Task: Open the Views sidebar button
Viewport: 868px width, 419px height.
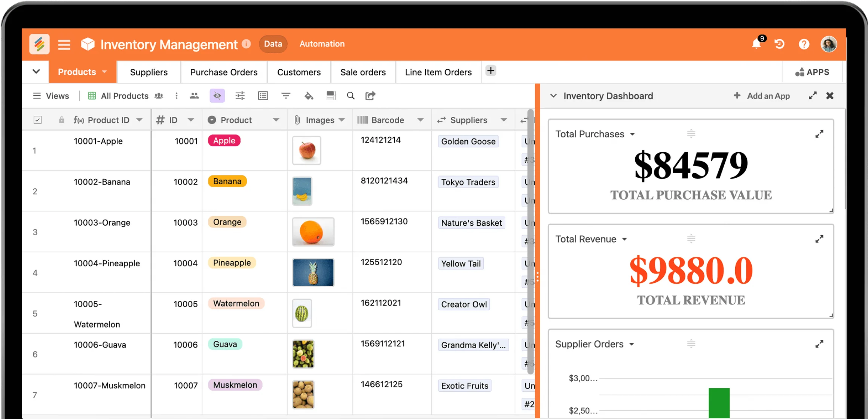Action: 51,96
